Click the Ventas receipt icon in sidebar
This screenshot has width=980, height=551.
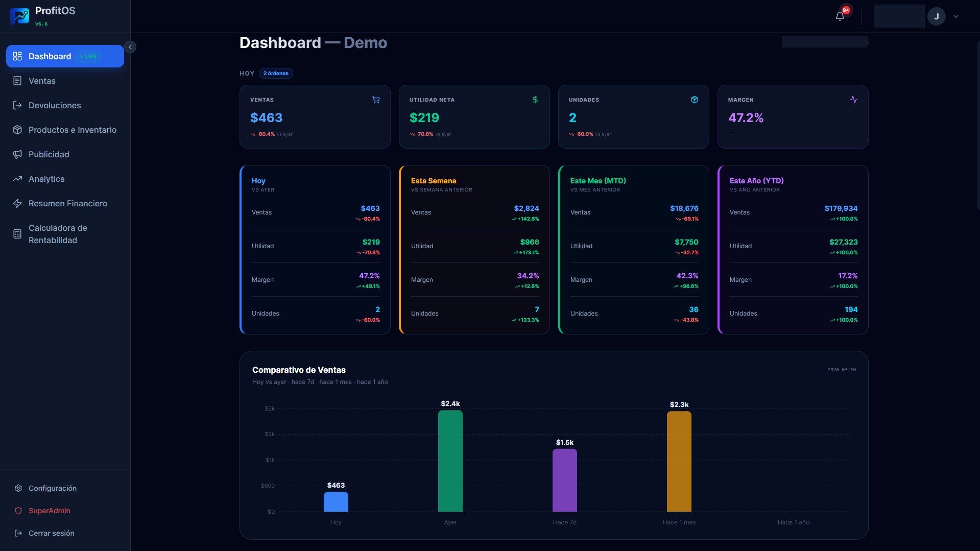click(x=17, y=81)
